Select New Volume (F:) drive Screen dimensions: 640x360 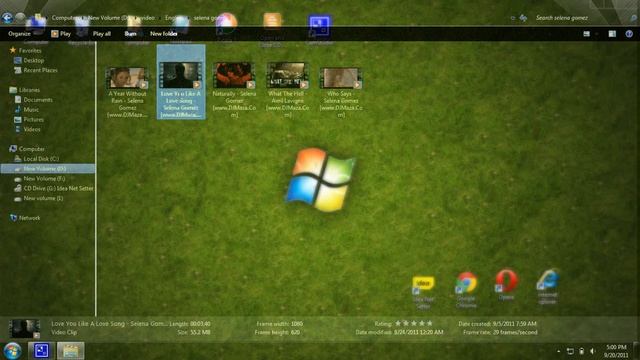click(40, 179)
